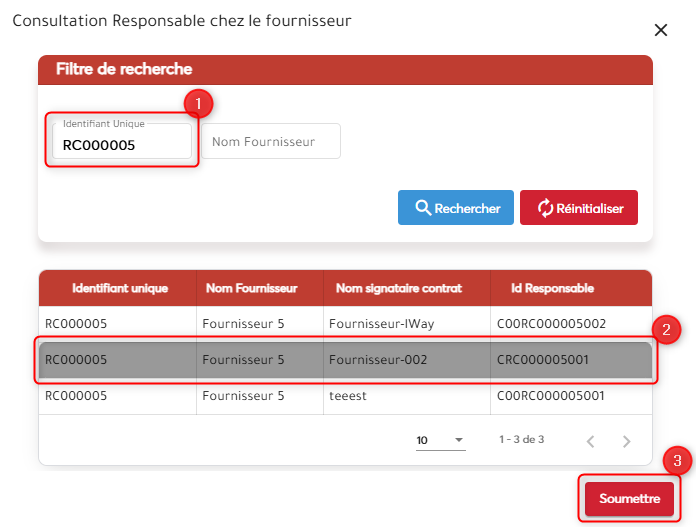Select the highlighted Fournisseur-002 row
696x527 pixels.
pos(345,359)
